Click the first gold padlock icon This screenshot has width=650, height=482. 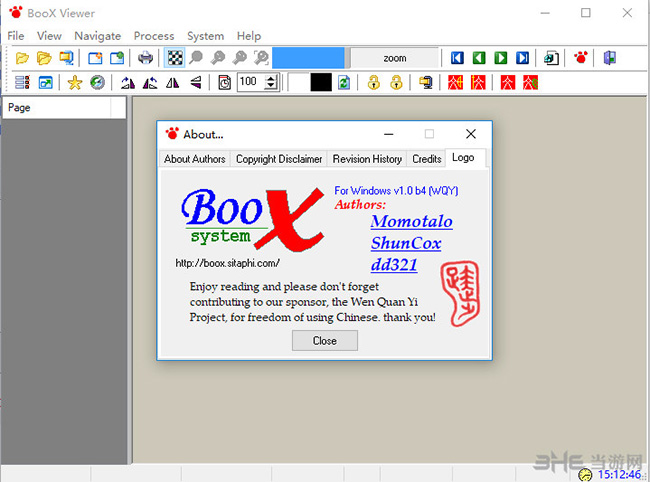point(374,82)
